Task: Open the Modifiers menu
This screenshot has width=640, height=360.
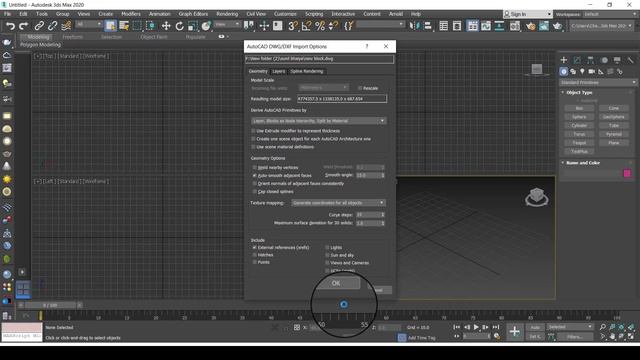Action: pos(131,14)
